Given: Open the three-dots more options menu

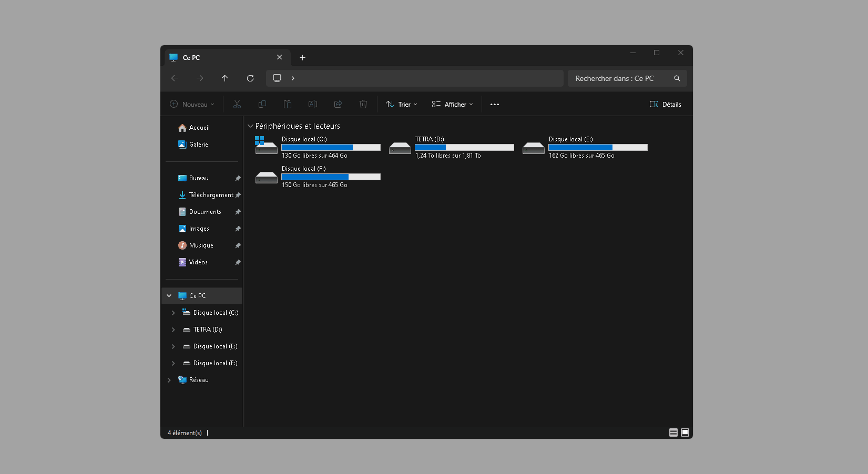Looking at the screenshot, I should [x=495, y=104].
